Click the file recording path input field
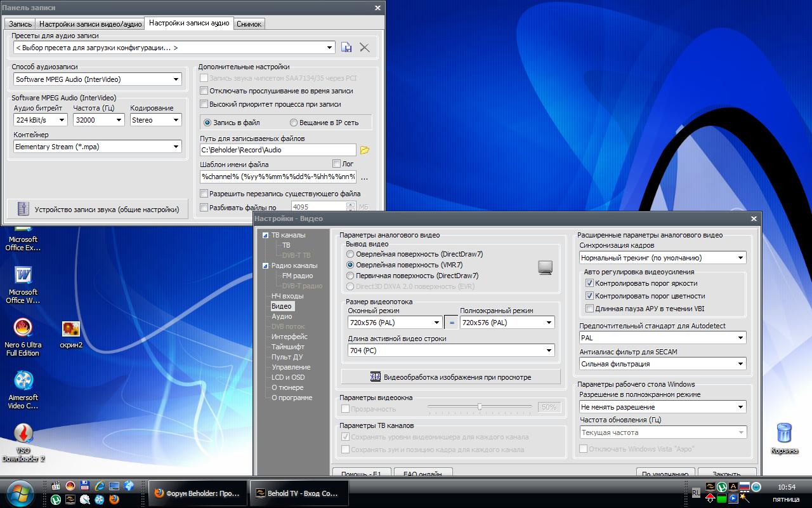 (277, 150)
